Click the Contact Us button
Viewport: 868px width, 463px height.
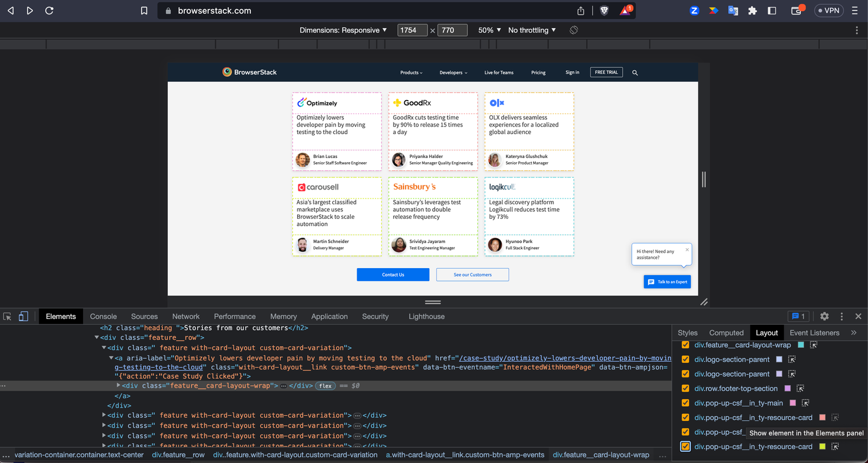coord(393,275)
